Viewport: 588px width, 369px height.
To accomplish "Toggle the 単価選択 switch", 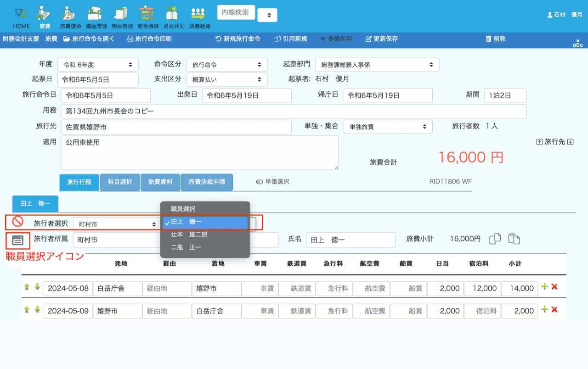I will click(260, 182).
